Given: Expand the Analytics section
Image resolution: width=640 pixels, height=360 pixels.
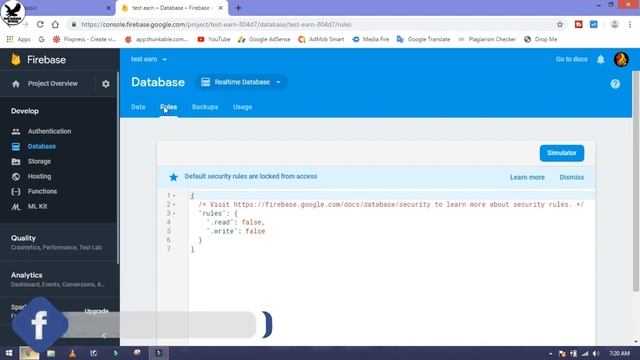Looking at the screenshot, I should [x=59, y=279].
